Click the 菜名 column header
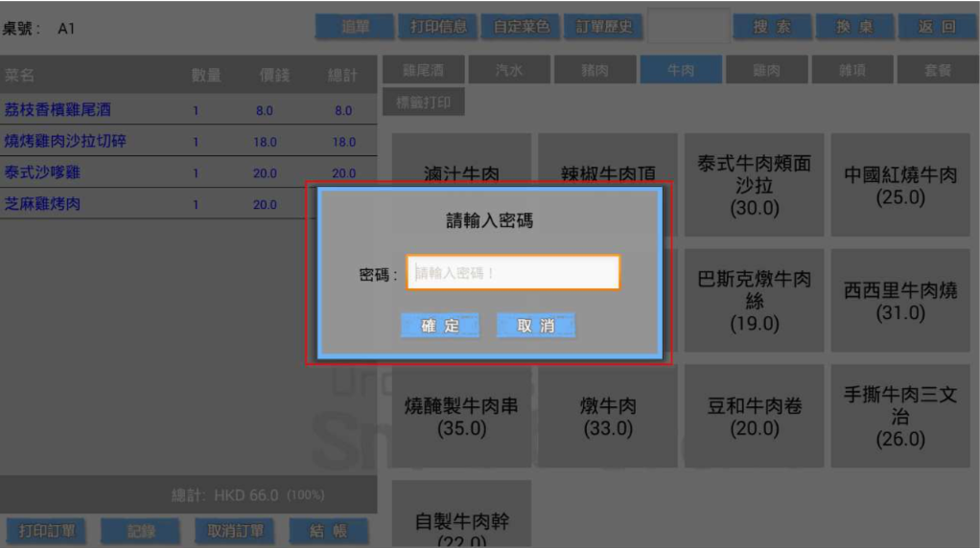Screen dimensions: 980x548 (19, 75)
